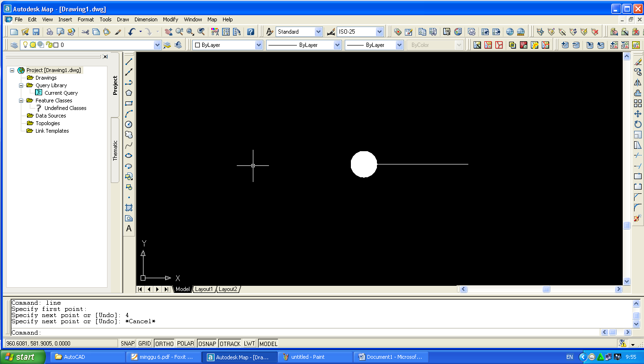
Task: Open the Draw menu
Action: point(123,19)
